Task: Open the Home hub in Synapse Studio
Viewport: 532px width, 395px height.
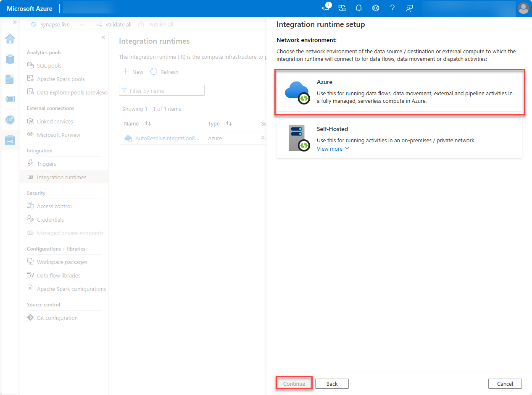Action: pyautogui.click(x=10, y=39)
